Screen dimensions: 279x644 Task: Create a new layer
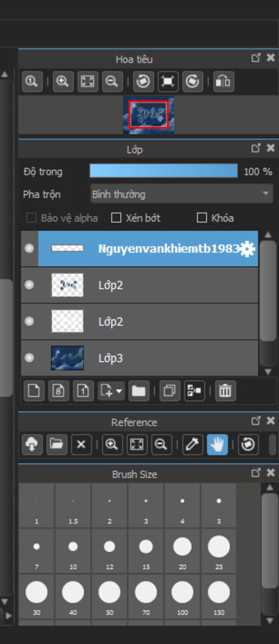point(34,391)
